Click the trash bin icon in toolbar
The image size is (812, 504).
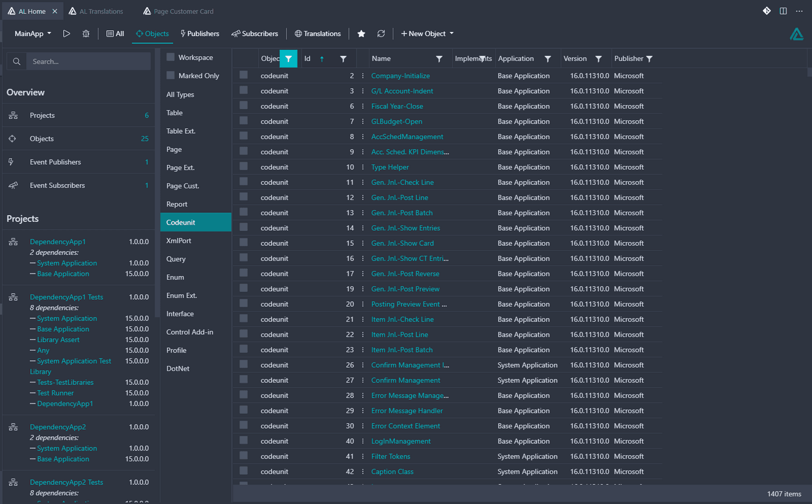pos(86,34)
